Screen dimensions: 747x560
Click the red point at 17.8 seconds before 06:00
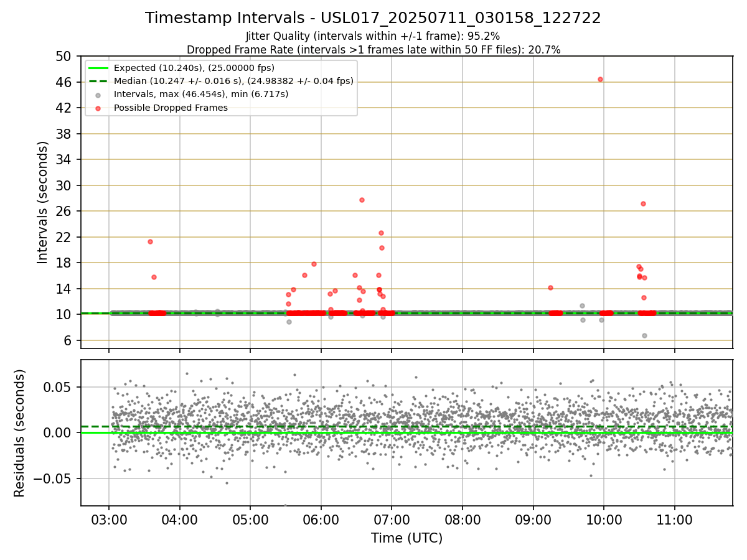(314, 264)
